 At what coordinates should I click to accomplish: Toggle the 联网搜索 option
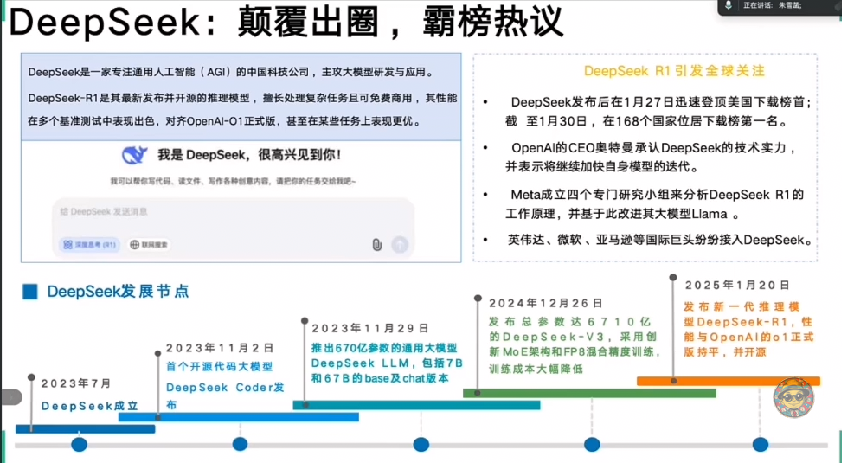(x=149, y=244)
